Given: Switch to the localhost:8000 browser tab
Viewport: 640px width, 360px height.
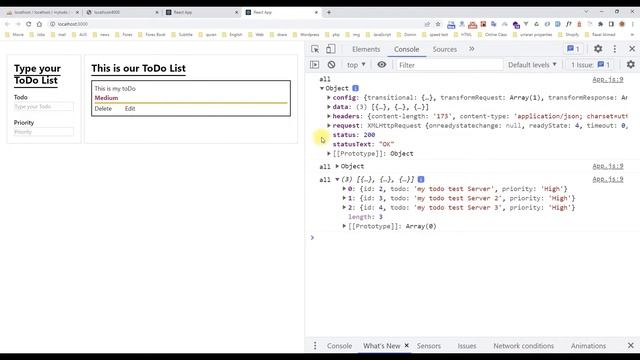Looking at the screenshot, I should (121, 12).
